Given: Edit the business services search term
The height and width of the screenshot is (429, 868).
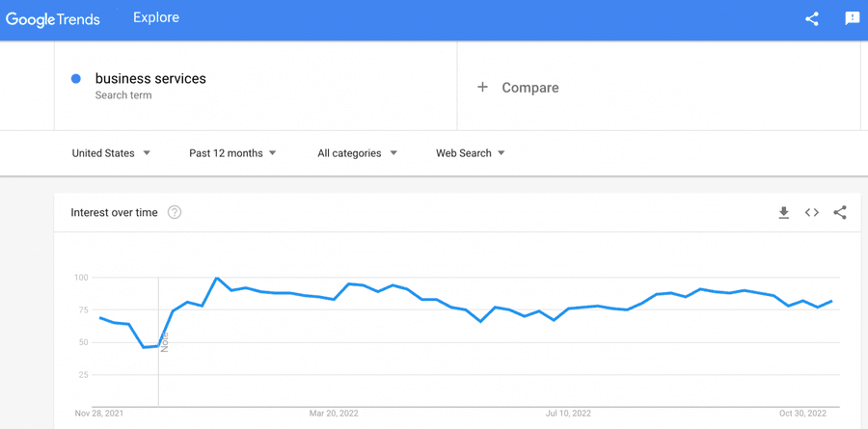Looking at the screenshot, I should [150, 79].
